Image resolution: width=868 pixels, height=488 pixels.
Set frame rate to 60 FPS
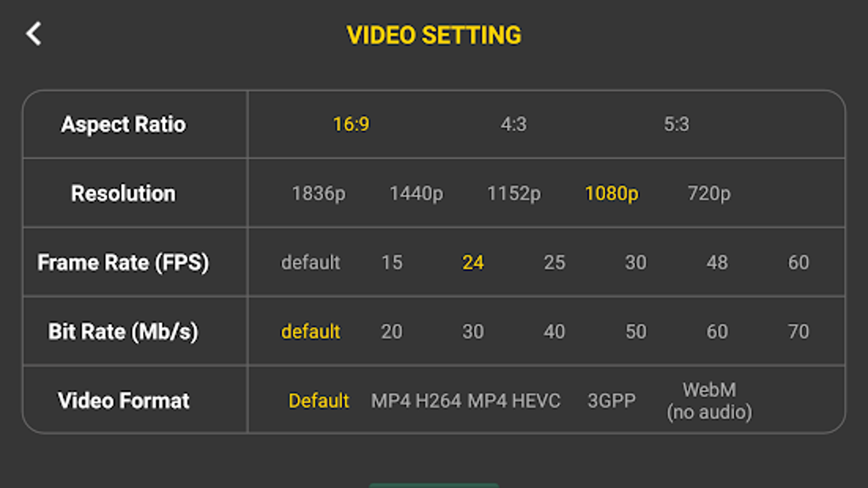798,262
